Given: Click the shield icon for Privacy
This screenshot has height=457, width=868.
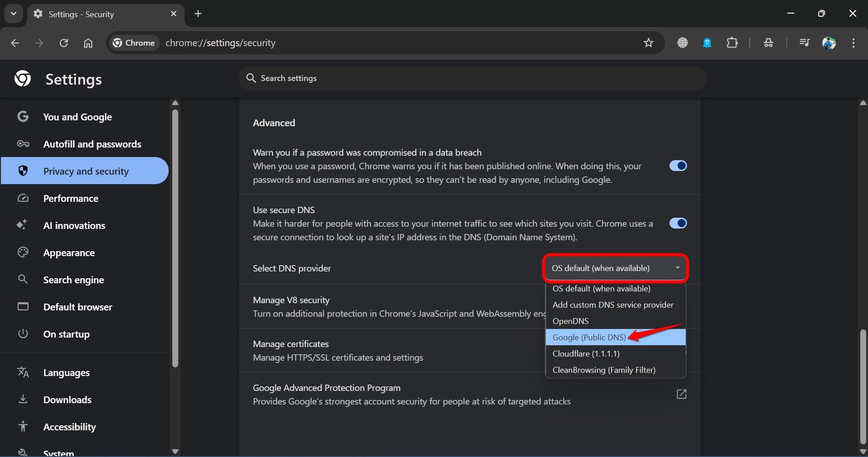Looking at the screenshot, I should tap(23, 171).
